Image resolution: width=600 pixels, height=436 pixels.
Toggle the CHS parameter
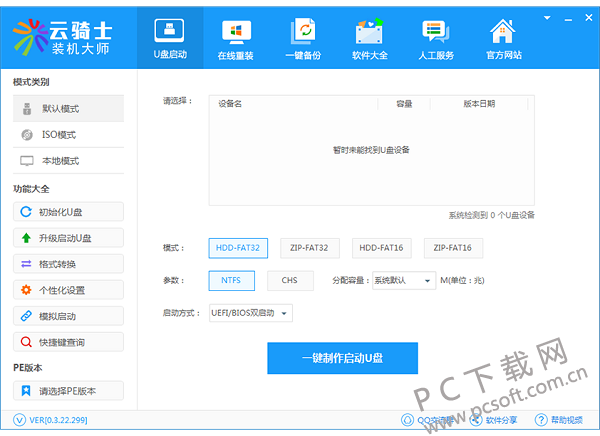(290, 281)
